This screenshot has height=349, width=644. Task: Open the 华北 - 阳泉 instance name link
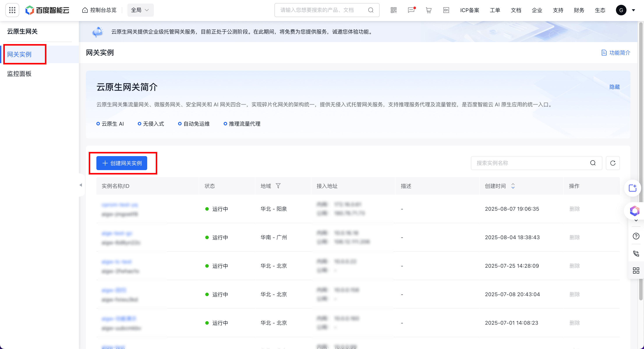[120, 205]
